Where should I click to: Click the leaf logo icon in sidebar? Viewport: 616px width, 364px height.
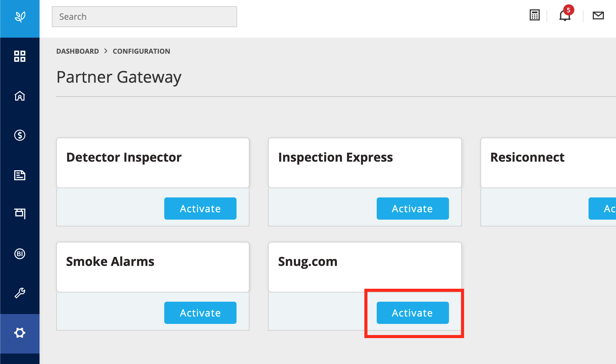pos(20,17)
